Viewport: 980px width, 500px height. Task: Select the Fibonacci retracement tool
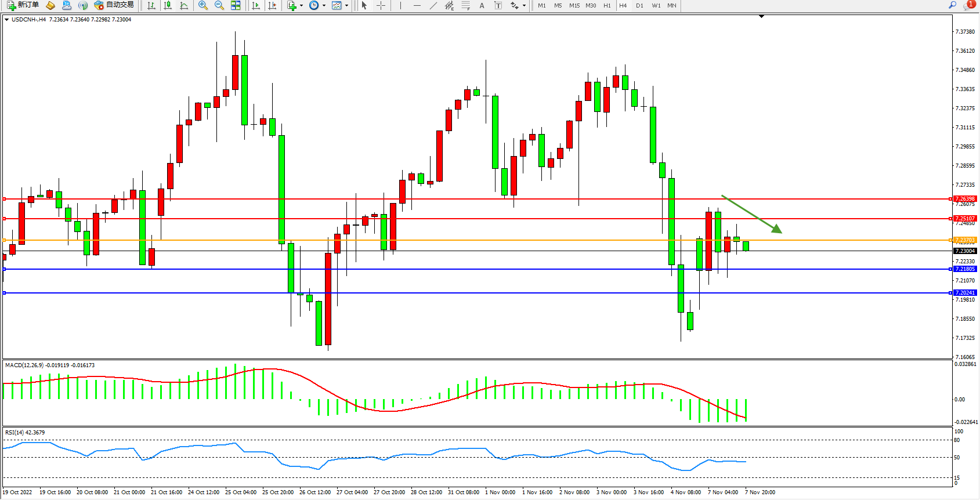(x=465, y=5)
